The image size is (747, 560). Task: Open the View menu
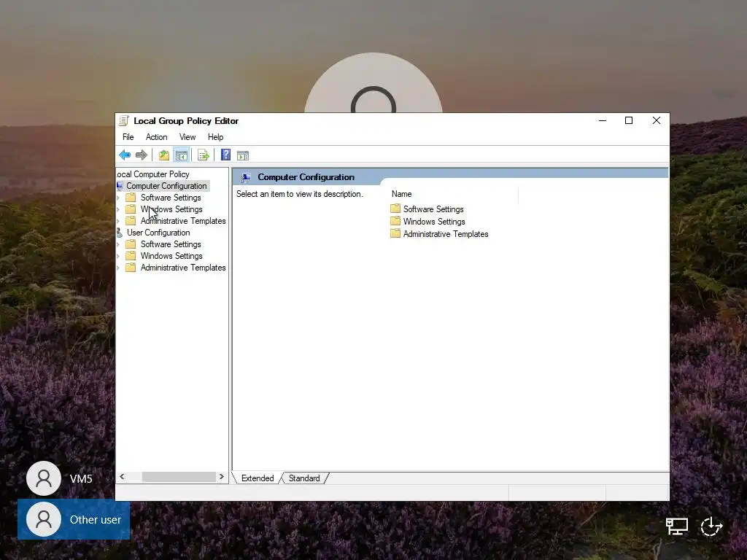pyautogui.click(x=187, y=137)
